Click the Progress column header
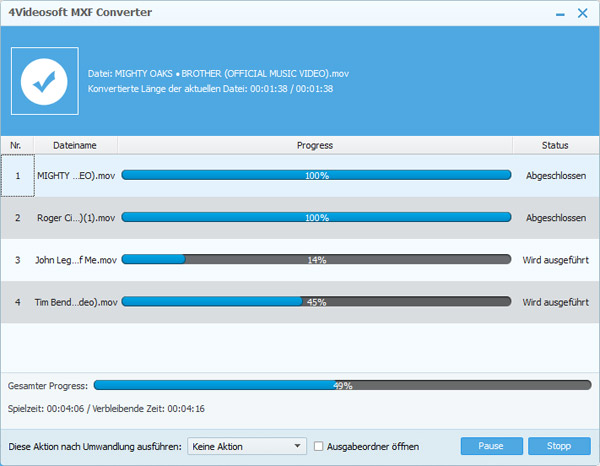The image size is (600, 466). (x=315, y=145)
